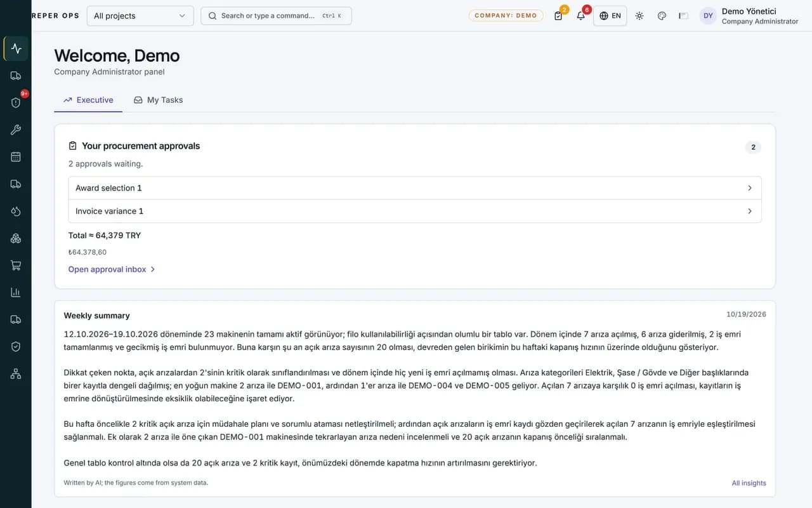Open the activity pulse dashboard icon
The height and width of the screenshot is (508, 812).
click(16, 48)
